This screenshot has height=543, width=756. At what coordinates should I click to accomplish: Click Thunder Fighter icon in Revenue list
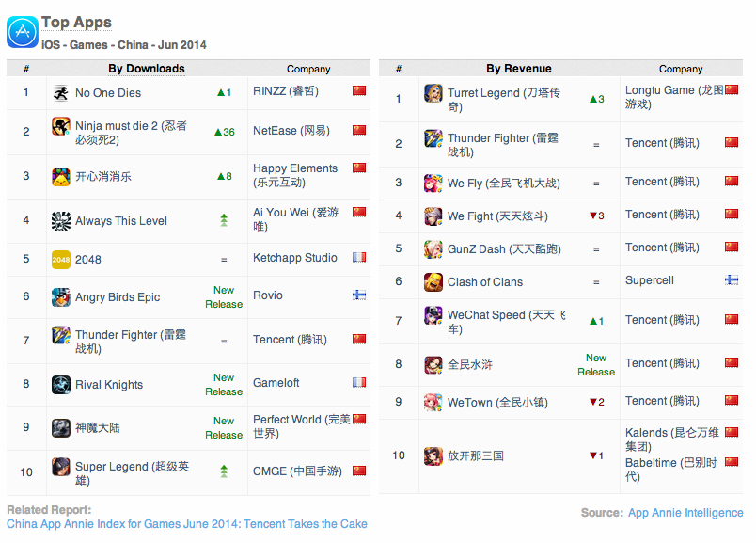(x=433, y=138)
